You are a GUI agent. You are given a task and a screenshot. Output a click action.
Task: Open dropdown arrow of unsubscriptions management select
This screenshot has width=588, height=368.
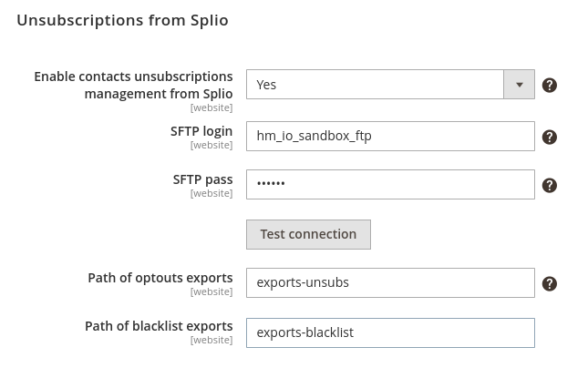pyautogui.click(x=519, y=85)
